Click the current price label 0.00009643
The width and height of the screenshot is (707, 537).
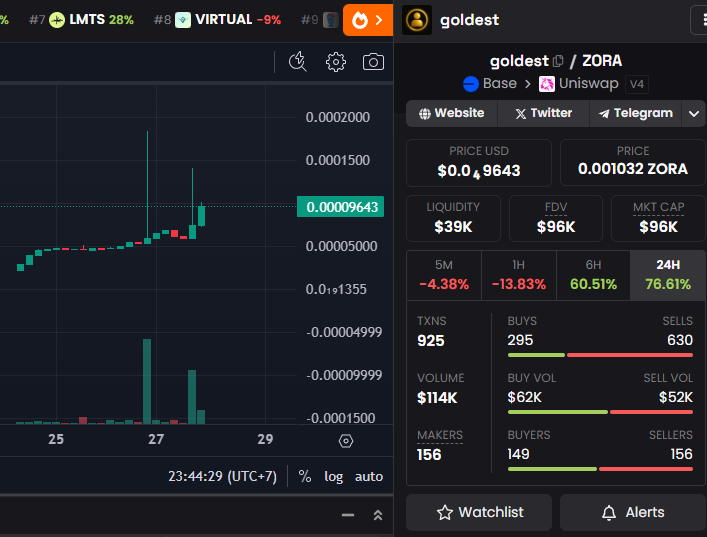tap(340, 207)
